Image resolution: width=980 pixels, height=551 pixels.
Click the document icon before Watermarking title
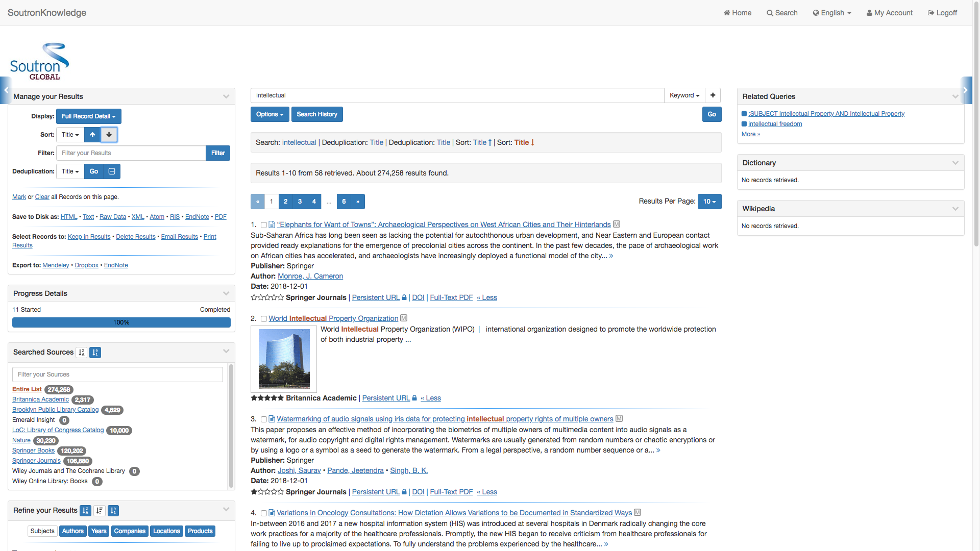point(272,419)
